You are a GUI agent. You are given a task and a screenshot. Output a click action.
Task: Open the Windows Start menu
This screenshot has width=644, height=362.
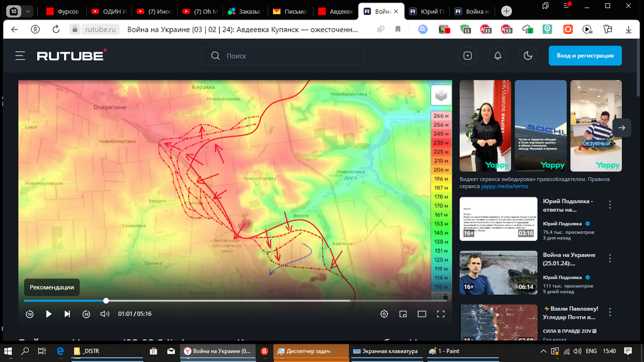[8, 351]
